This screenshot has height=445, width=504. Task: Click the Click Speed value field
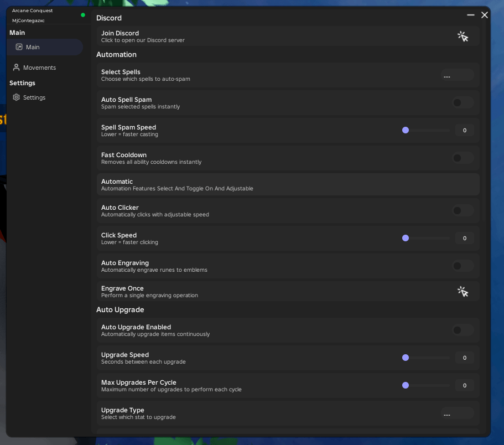pyautogui.click(x=465, y=238)
